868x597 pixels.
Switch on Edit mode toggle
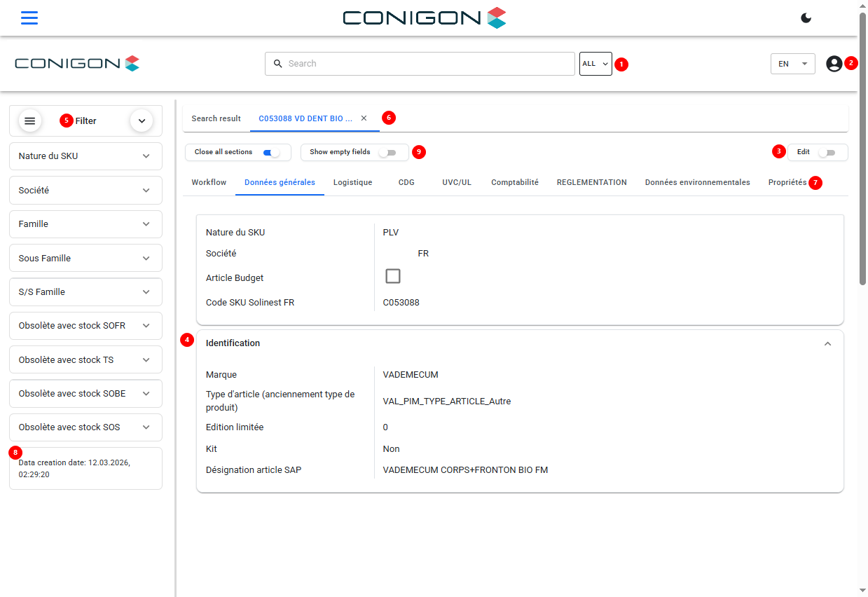[827, 152]
